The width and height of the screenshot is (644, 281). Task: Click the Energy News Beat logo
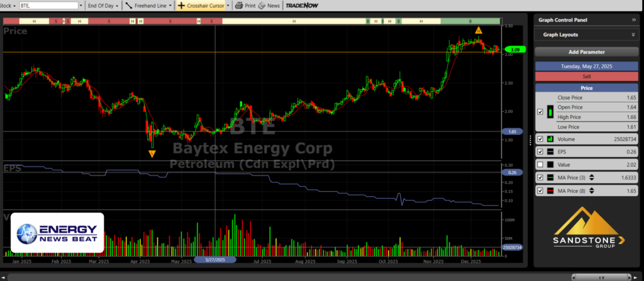(x=57, y=233)
